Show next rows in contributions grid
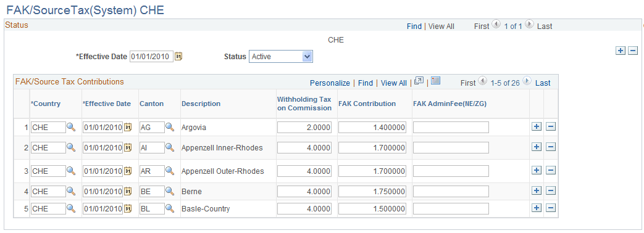This screenshot has height=233, width=644. 527,81
